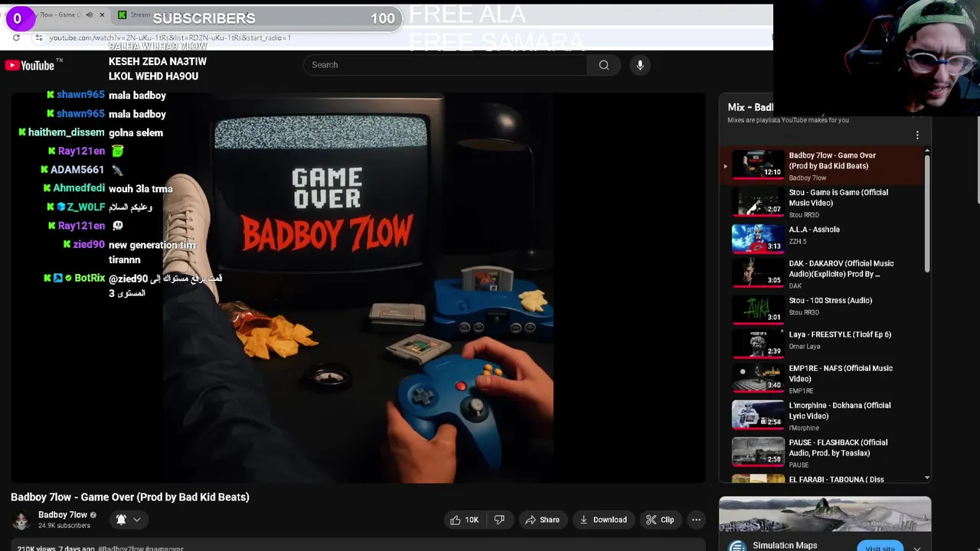Toggle the notification bell for Badboy 7low
Image resolution: width=980 pixels, height=551 pixels.
click(x=121, y=520)
